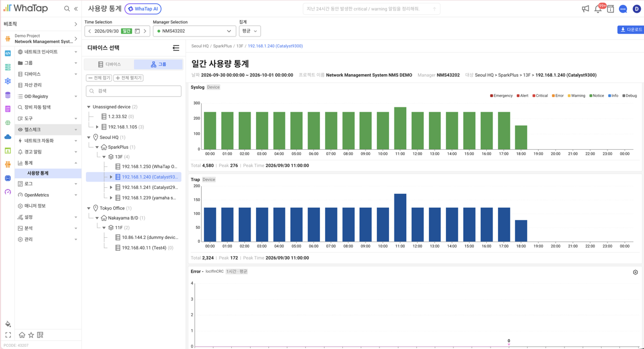Open the user profile avatar 'D'
This screenshot has height=349, width=644.
tap(636, 9)
